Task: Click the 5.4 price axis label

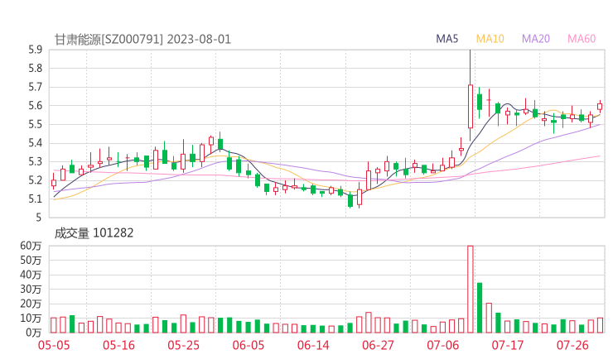Action: 35,143
